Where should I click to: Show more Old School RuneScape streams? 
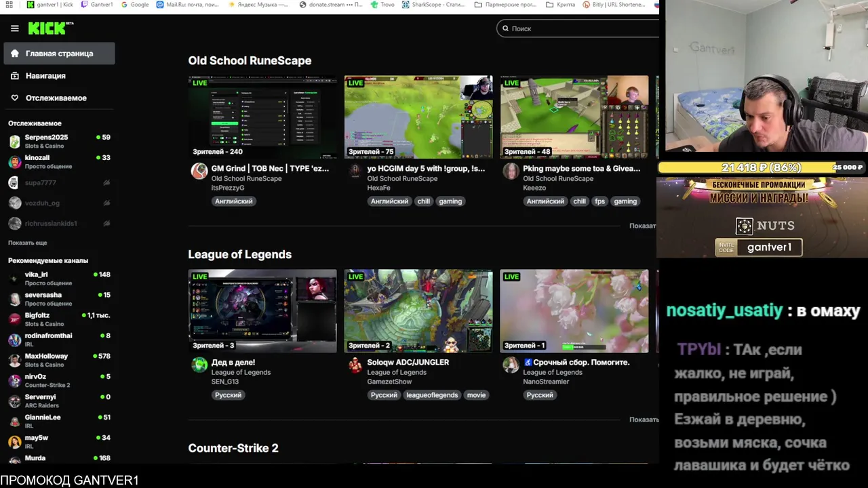tap(643, 226)
